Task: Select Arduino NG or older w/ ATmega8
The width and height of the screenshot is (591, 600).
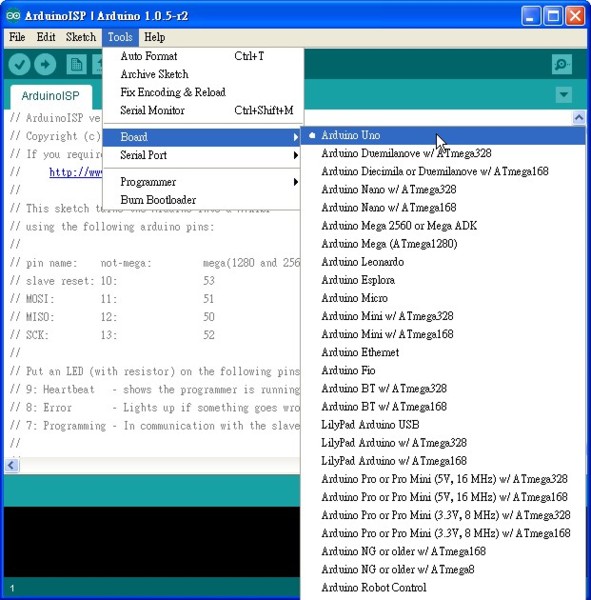Action: point(443,570)
